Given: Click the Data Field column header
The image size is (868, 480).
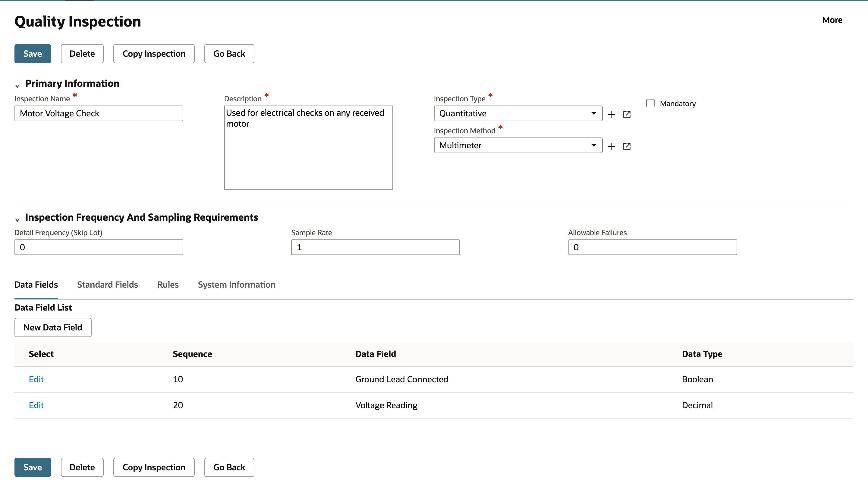Looking at the screenshot, I should 376,354.
